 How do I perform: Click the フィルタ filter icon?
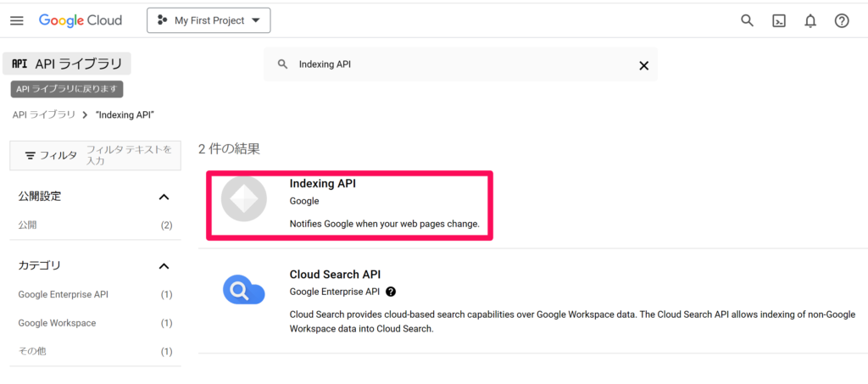point(31,155)
